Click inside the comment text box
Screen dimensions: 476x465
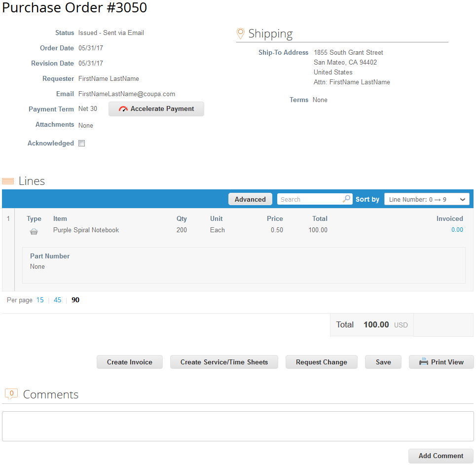click(x=238, y=426)
